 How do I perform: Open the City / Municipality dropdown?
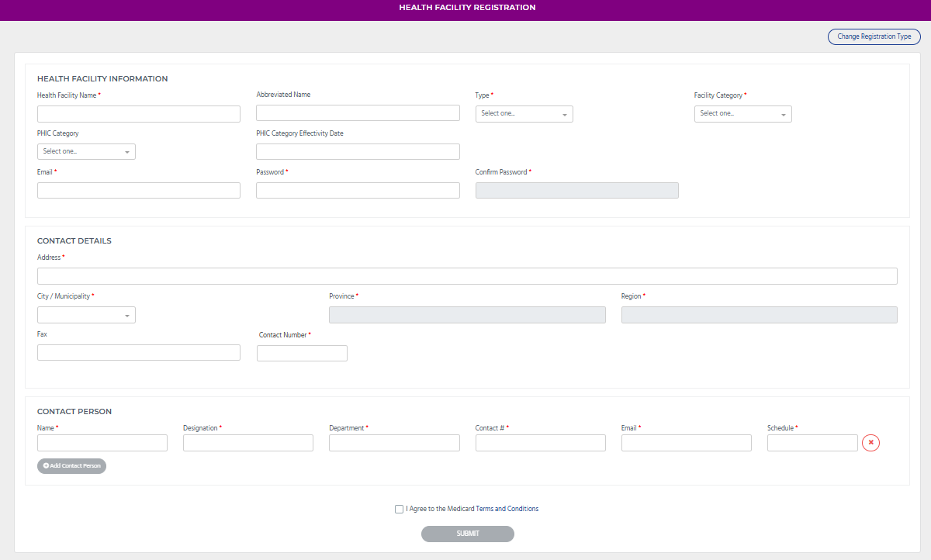click(x=86, y=315)
